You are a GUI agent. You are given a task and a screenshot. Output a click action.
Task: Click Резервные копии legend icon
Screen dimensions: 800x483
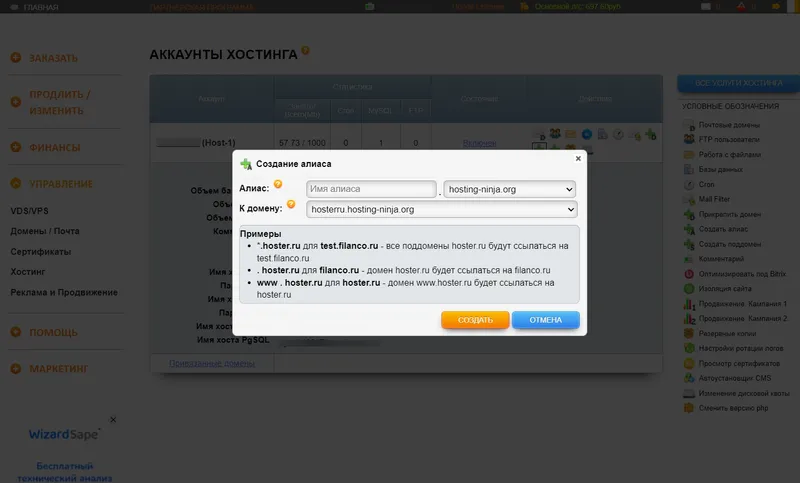tap(689, 334)
